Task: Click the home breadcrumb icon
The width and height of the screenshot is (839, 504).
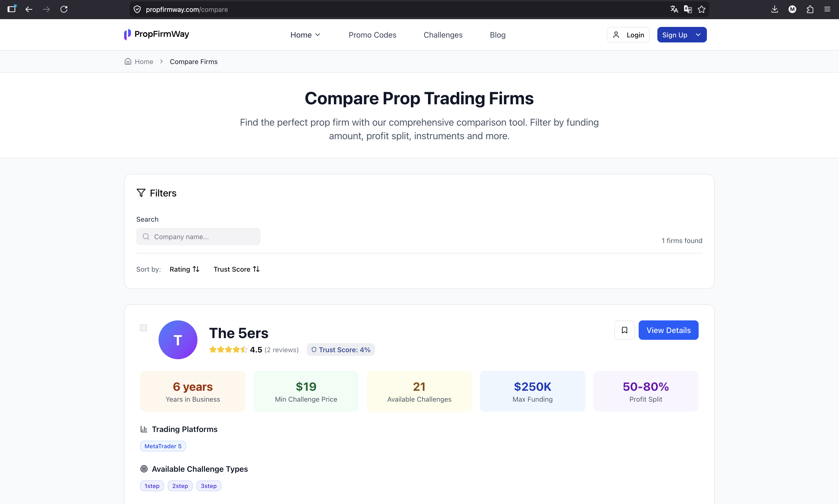Action: (x=128, y=61)
